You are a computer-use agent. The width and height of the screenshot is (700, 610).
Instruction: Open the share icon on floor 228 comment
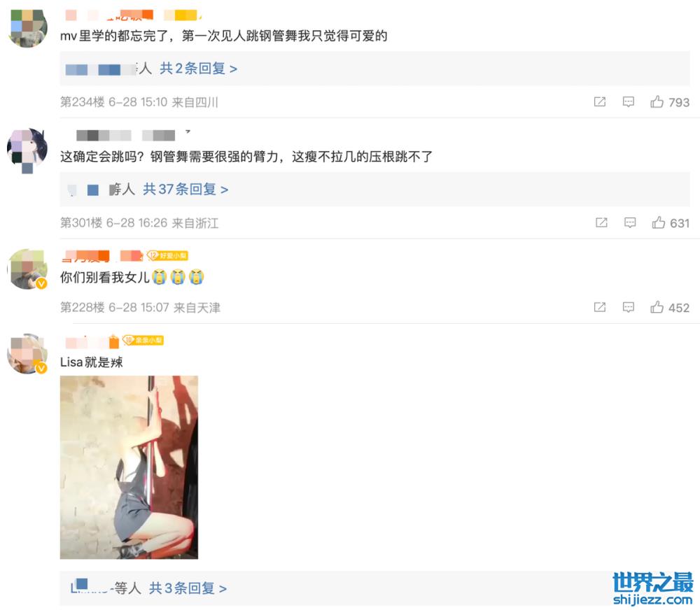600,308
